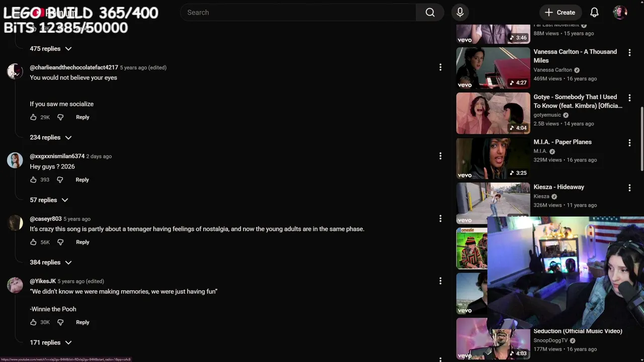Click the search magnifier button

click(430, 13)
